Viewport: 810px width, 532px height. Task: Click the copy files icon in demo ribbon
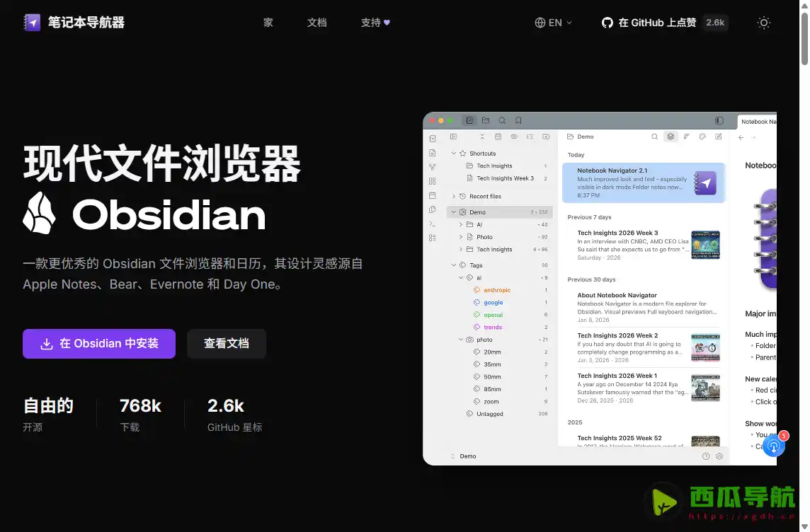(433, 209)
